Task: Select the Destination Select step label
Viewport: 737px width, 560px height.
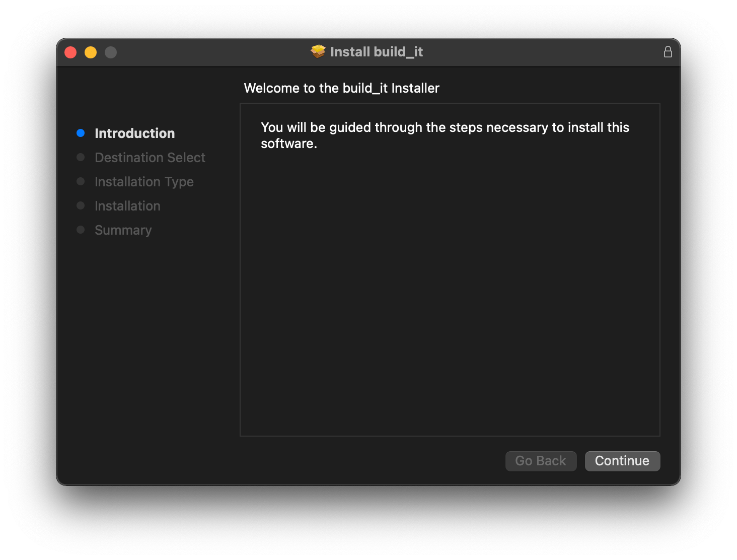Action: (150, 158)
